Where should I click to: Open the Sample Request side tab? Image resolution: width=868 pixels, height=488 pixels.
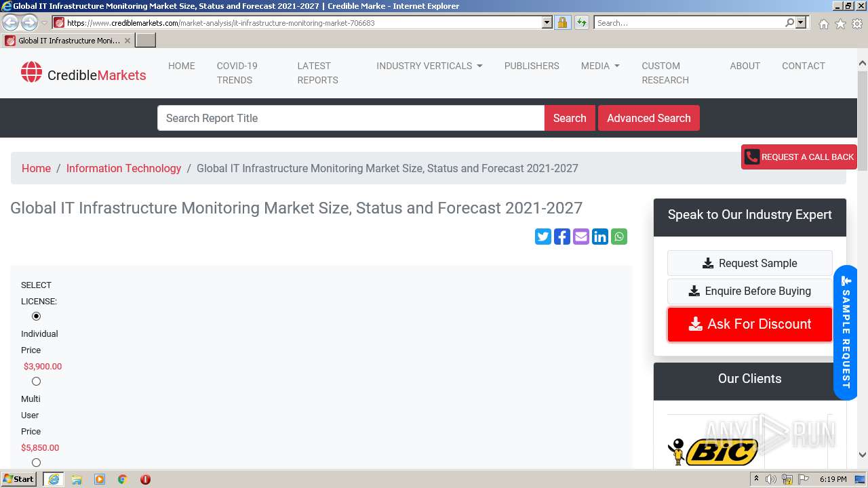(x=846, y=332)
